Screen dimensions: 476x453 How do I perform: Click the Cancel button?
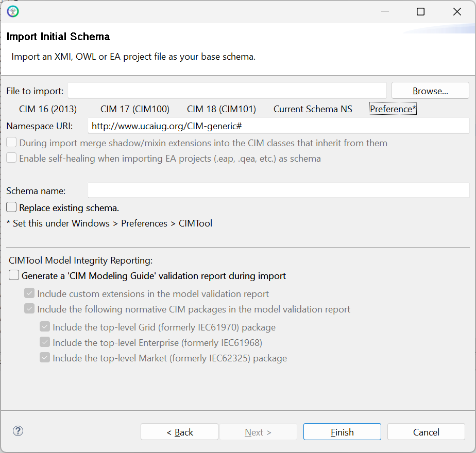point(426,432)
